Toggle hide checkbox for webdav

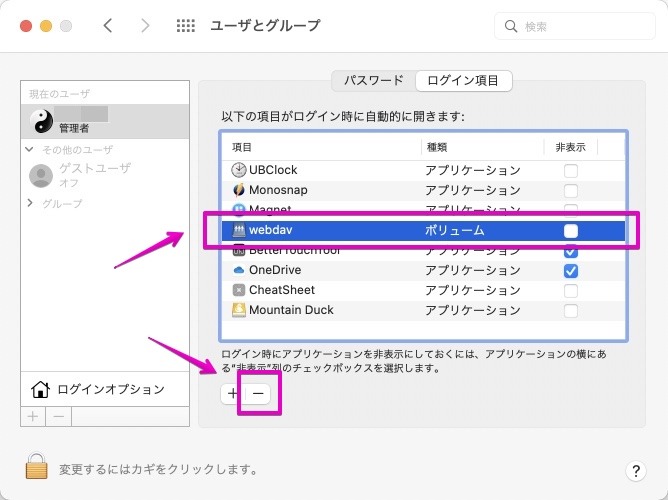(x=571, y=231)
